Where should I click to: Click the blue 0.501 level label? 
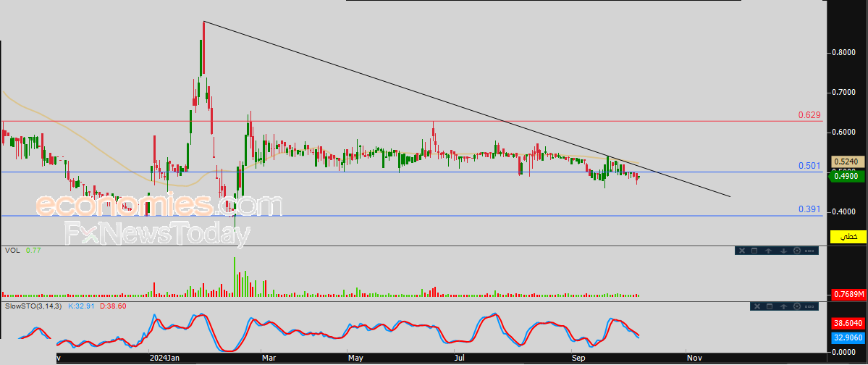click(x=809, y=166)
